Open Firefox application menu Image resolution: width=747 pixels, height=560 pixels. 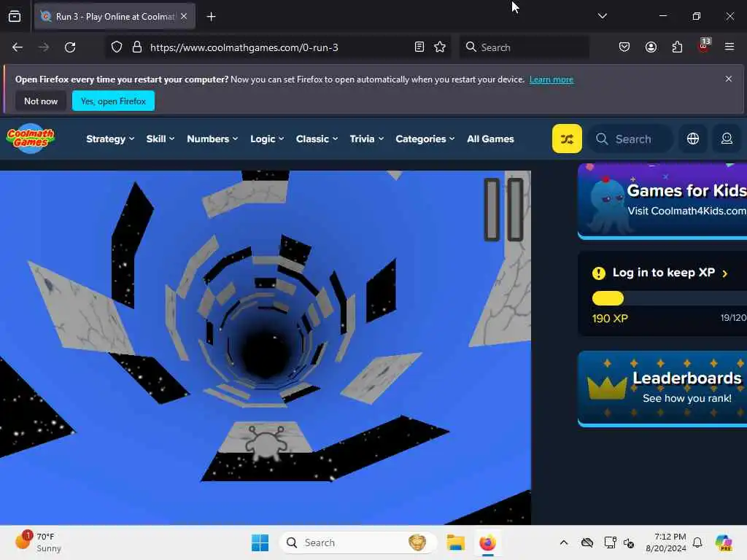point(729,47)
